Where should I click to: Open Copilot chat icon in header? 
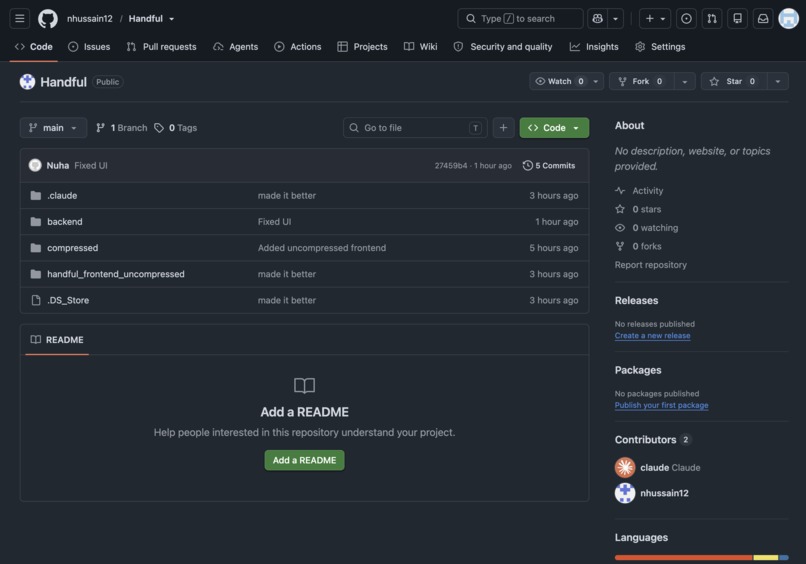click(x=597, y=19)
